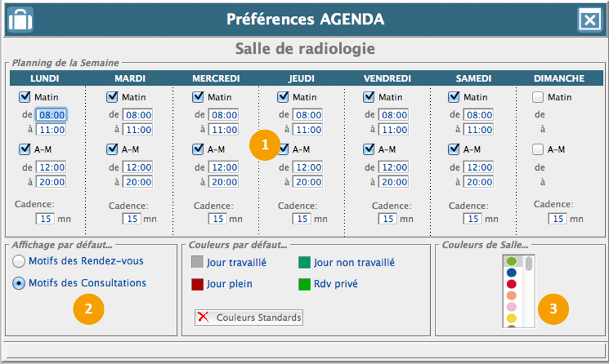Click the Lundi morning 08:00 start field
This screenshot has width=609, height=364.
coord(51,115)
